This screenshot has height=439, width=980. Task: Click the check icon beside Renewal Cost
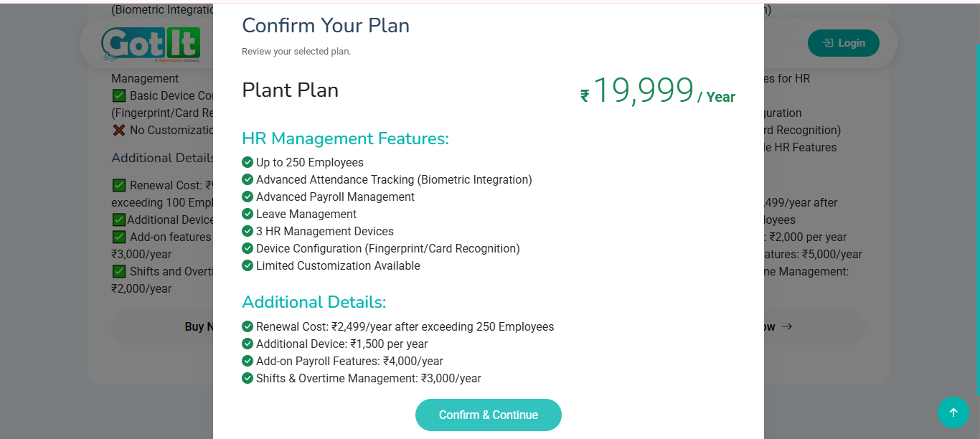pos(248,326)
